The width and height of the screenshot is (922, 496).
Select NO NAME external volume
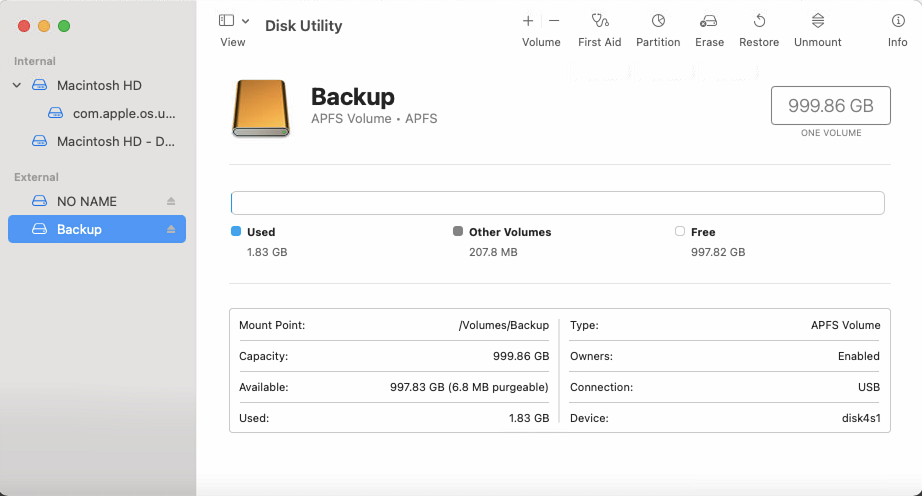[87, 201]
